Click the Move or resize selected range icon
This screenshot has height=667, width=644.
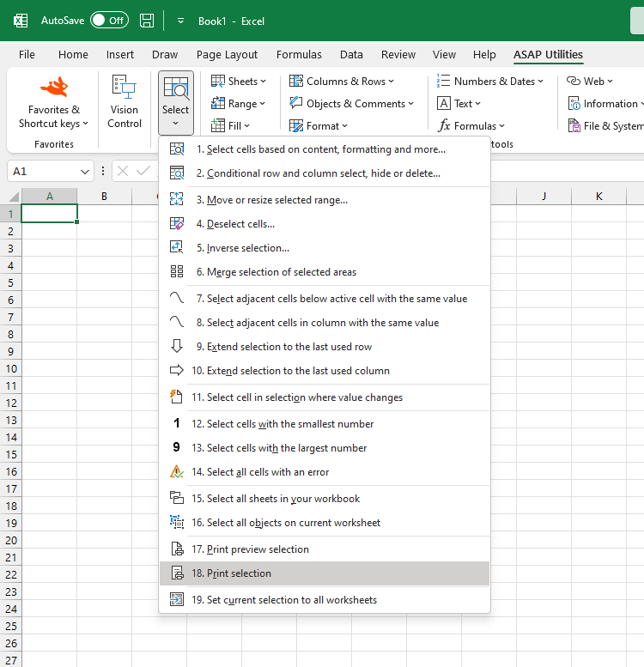click(x=177, y=199)
